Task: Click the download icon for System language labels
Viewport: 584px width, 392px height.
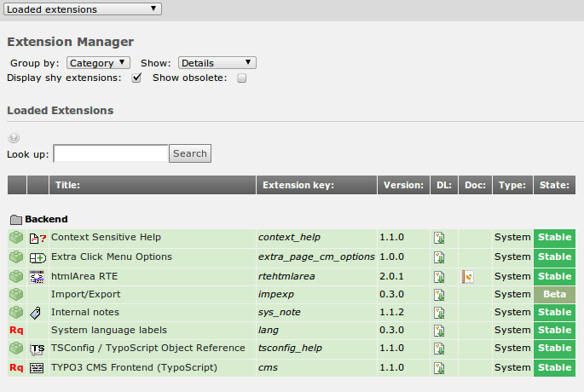Action: [439, 331]
